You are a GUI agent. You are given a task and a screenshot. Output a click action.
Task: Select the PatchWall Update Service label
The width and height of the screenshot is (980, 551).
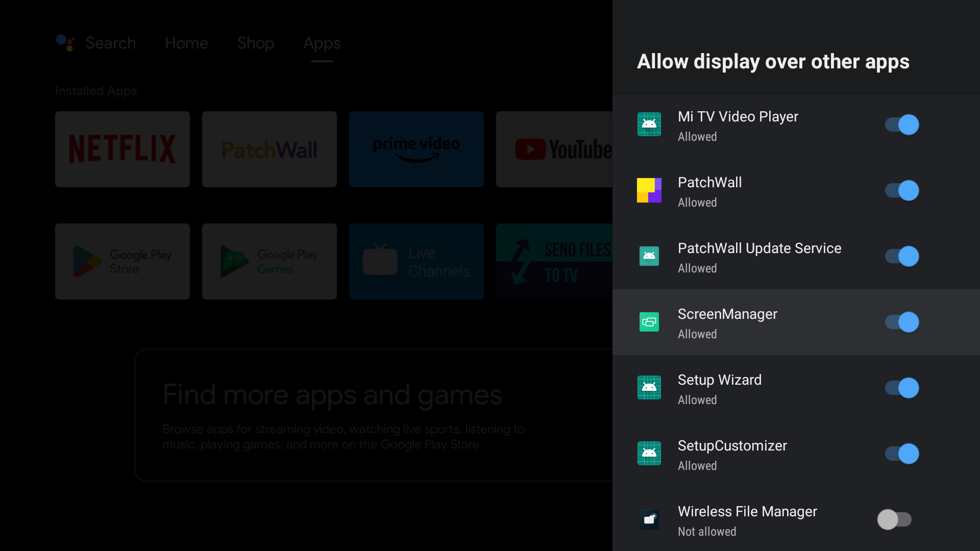pos(759,248)
